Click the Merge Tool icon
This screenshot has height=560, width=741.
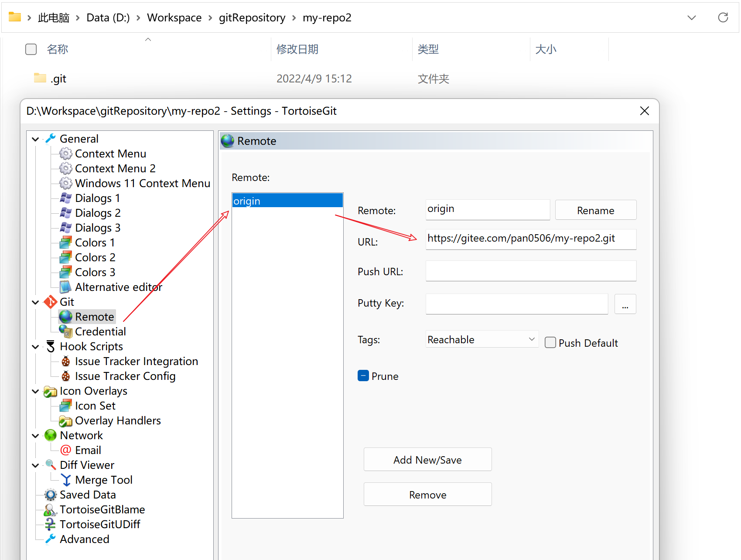point(65,480)
